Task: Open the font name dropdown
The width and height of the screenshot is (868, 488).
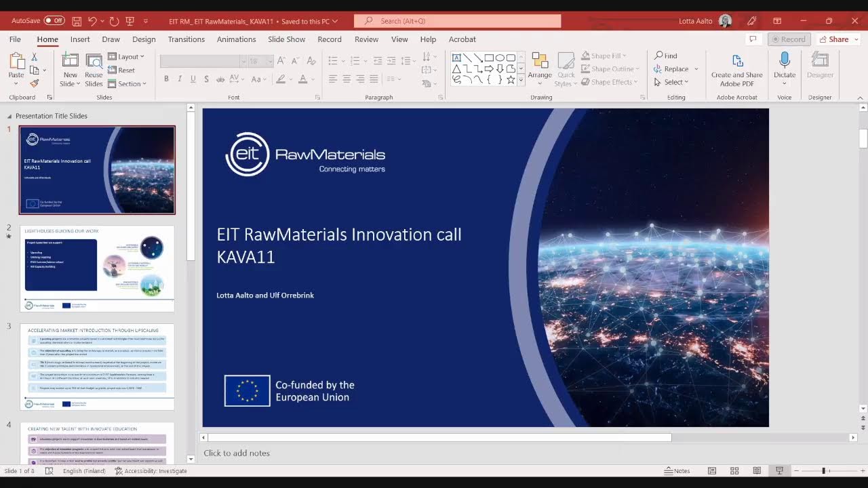Action: tap(243, 61)
